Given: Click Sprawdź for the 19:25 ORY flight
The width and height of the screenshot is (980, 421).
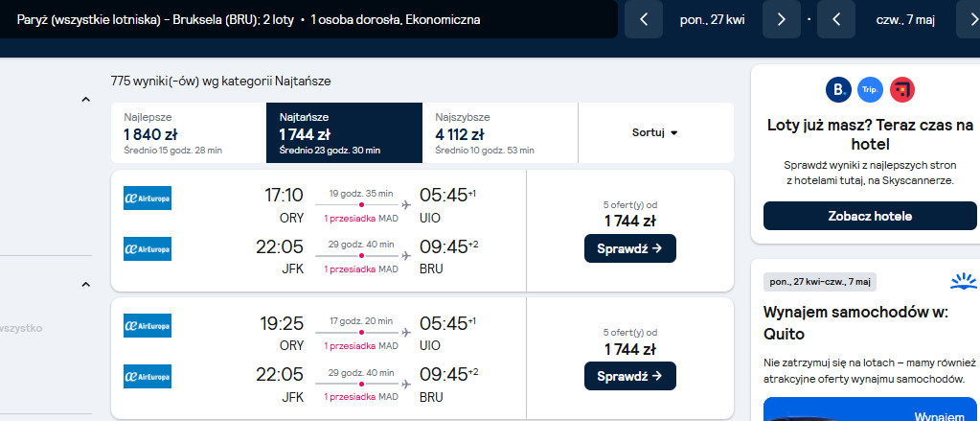Looking at the screenshot, I should [x=630, y=376].
